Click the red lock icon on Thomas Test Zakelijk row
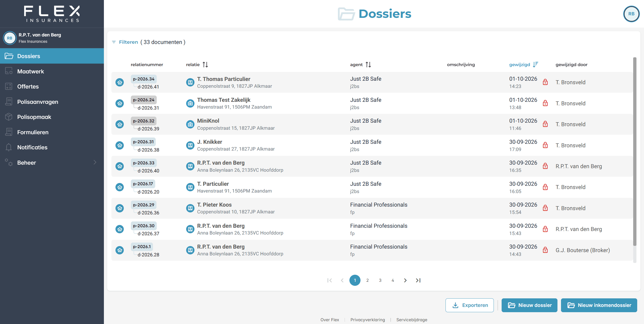The width and height of the screenshot is (644, 324). click(x=545, y=103)
